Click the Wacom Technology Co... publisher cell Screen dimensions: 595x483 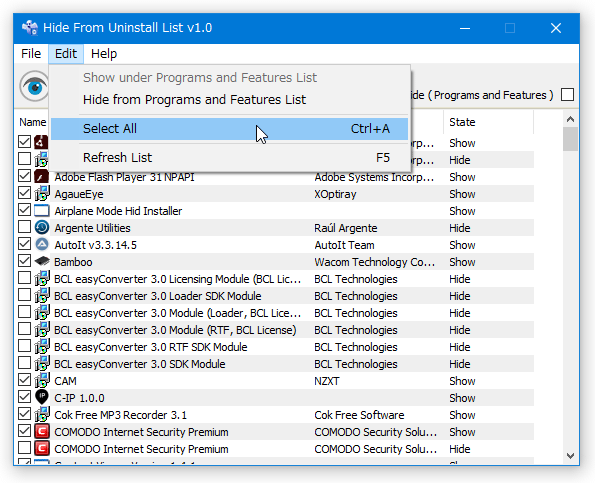[375, 262]
